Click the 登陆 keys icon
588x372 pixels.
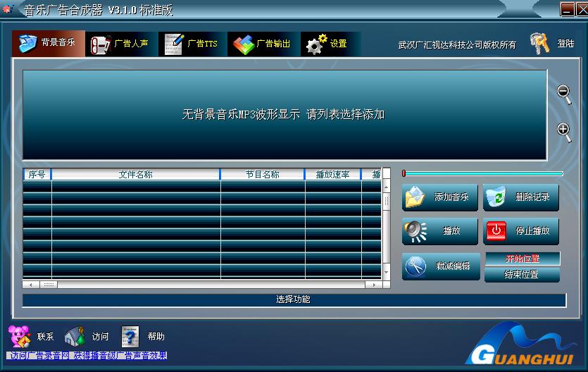[x=539, y=44]
